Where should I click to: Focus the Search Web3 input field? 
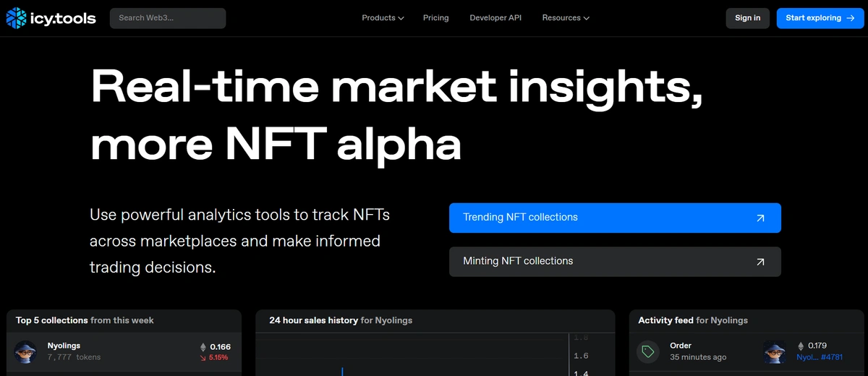[168, 18]
